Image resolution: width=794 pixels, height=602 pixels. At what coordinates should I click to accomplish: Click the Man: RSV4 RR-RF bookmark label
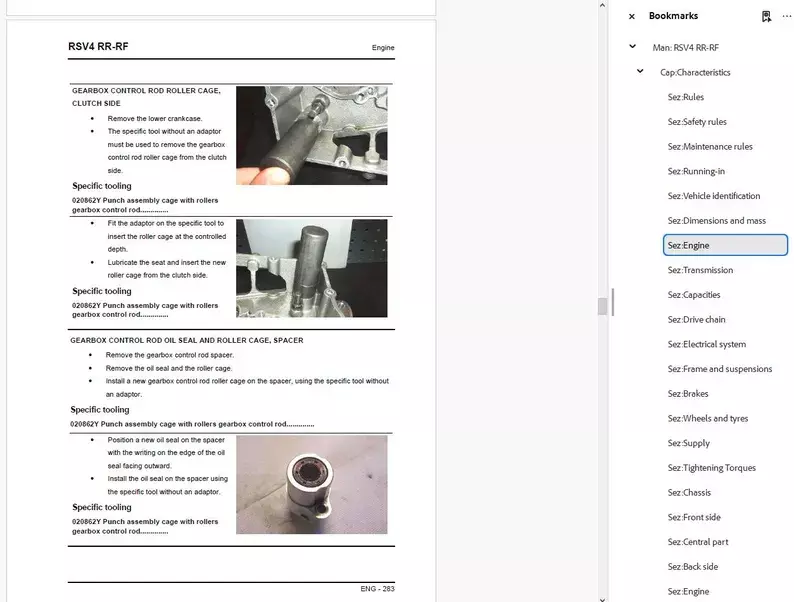pos(685,47)
